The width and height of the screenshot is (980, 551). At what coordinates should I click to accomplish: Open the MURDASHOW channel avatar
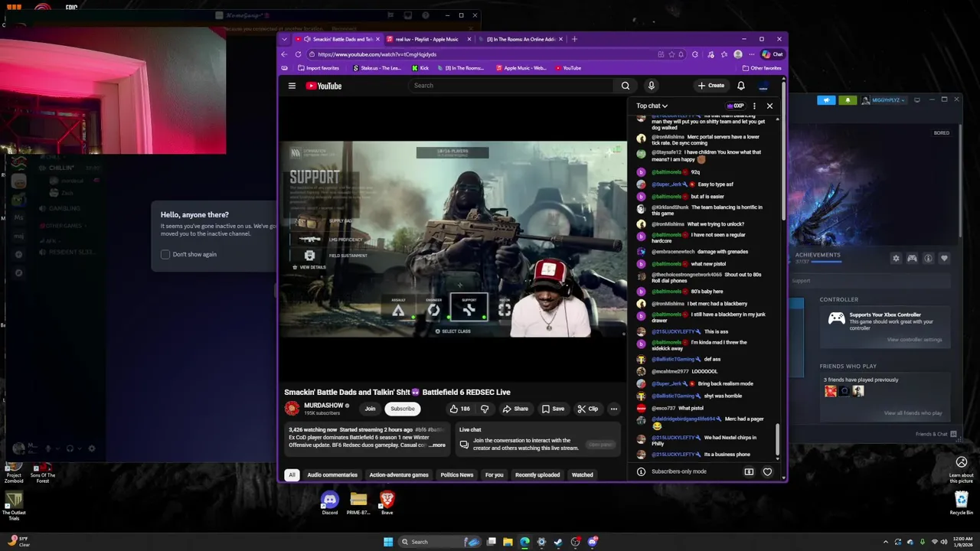tap(292, 409)
